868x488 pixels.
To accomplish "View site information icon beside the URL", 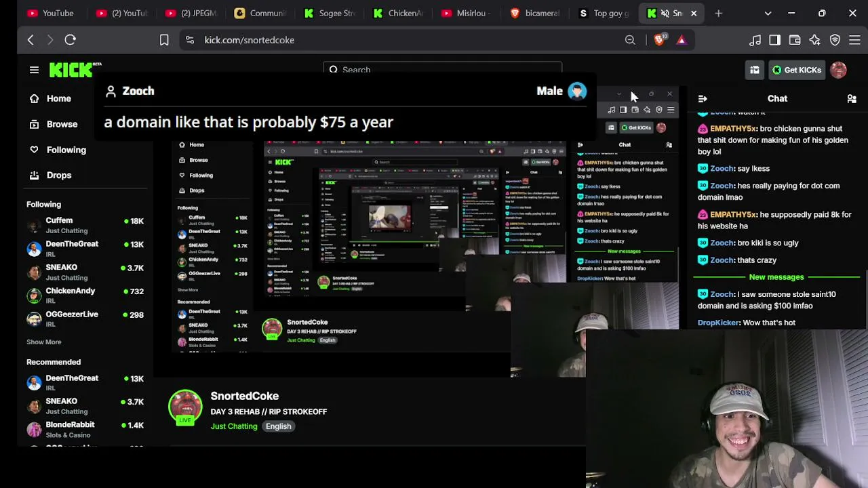I will click(x=190, y=40).
